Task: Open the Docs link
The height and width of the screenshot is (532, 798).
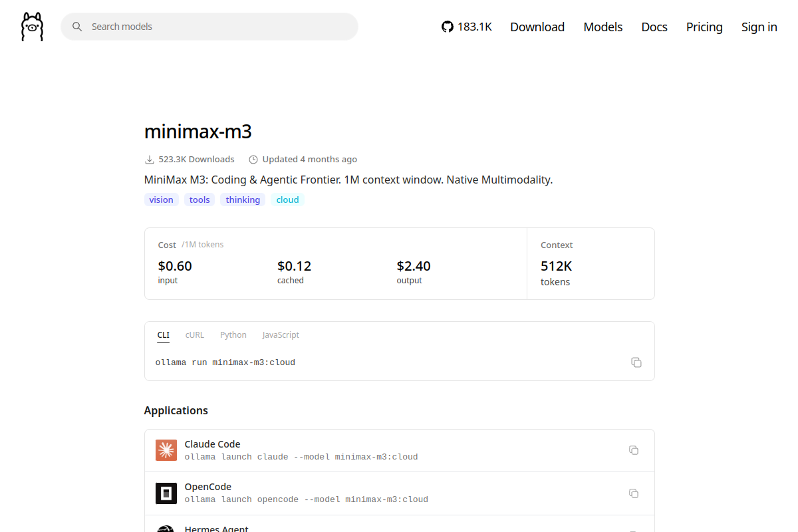Action: (x=654, y=27)
